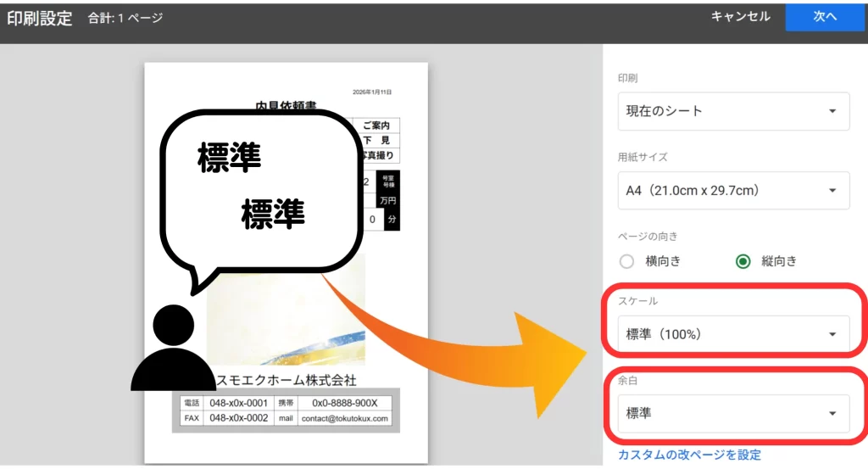Click the arrow icon on the A4 paper size field
The height and width of the screenshot is (469, 868).
(x=832, y=191)
